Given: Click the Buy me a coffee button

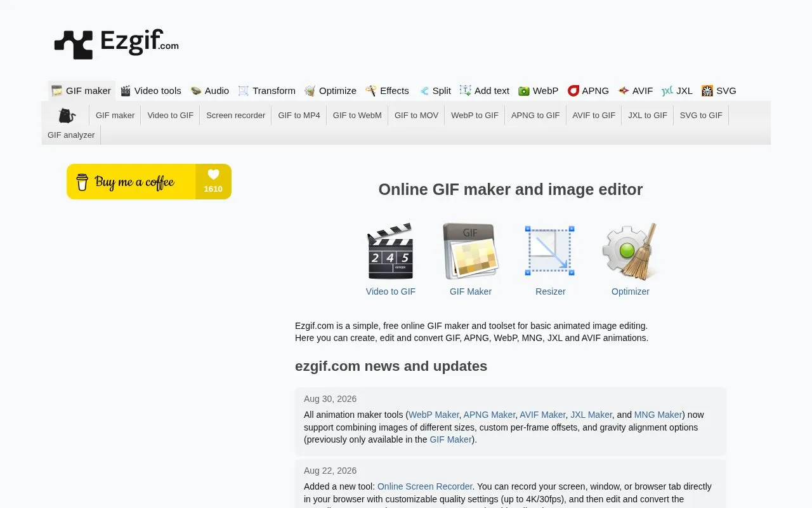Looking at the screenshot, I should coord(149,182).
